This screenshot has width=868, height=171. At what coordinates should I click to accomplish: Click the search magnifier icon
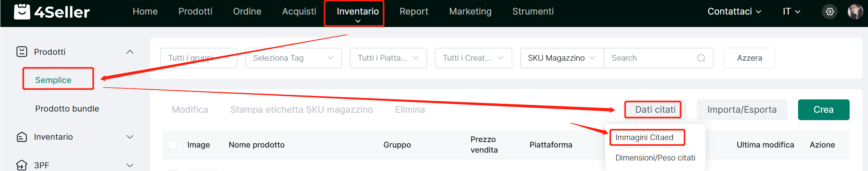point(701,58)
